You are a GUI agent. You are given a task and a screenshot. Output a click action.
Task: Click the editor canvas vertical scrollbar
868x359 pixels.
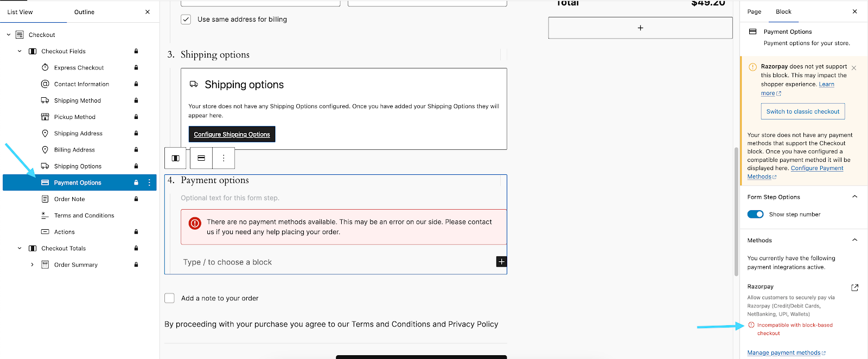tap(736, 212)
